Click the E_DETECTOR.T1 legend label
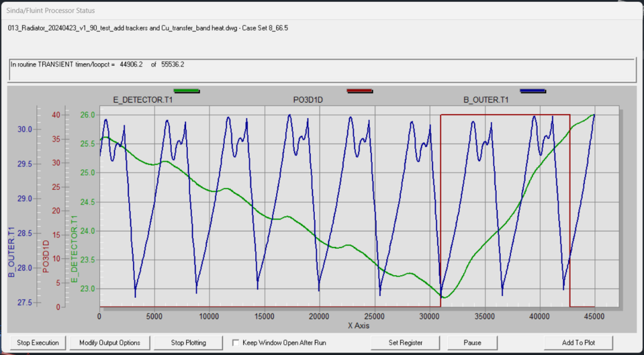This screenshot has width=644, height=355. (143, 100)
